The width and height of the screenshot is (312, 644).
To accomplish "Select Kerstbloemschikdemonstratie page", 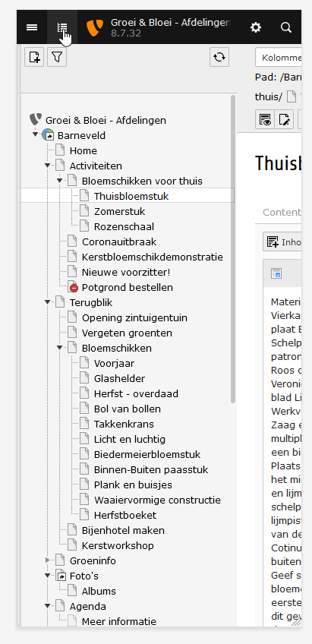I will click(153, 257).
